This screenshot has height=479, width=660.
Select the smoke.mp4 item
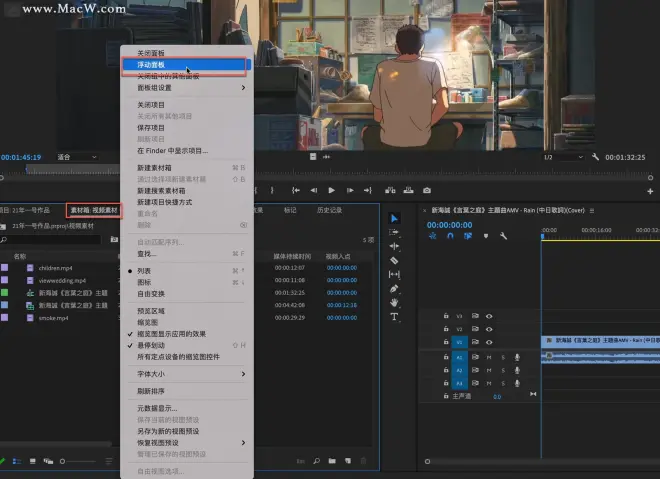(x=53, y=318)
